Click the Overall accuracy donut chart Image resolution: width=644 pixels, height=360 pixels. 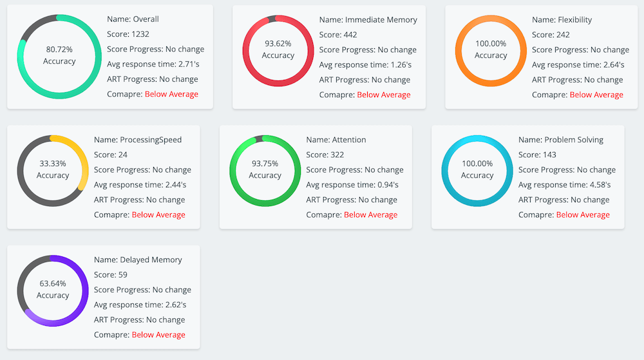[59, 56]
